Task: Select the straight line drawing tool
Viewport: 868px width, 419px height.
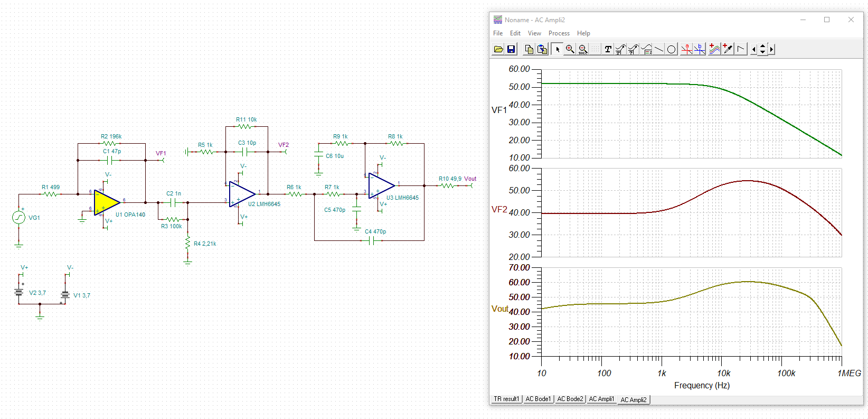Action: (659, 49)
